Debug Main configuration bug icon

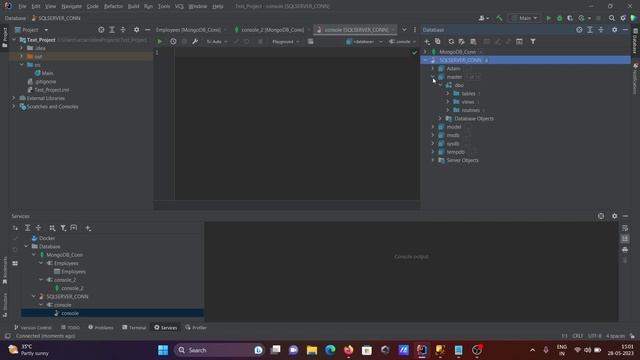pos(559,18)
